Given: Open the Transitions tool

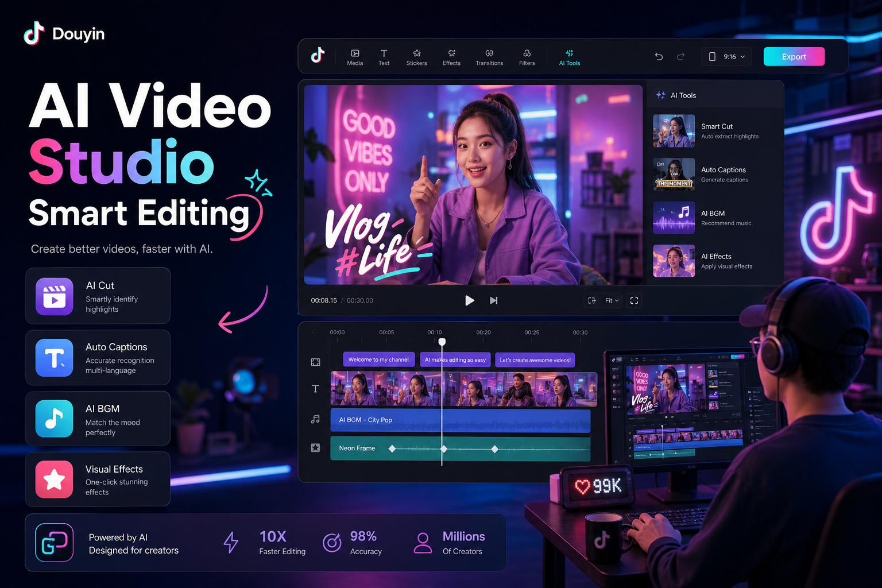Looking at the screenshot, I should [489, 57].
